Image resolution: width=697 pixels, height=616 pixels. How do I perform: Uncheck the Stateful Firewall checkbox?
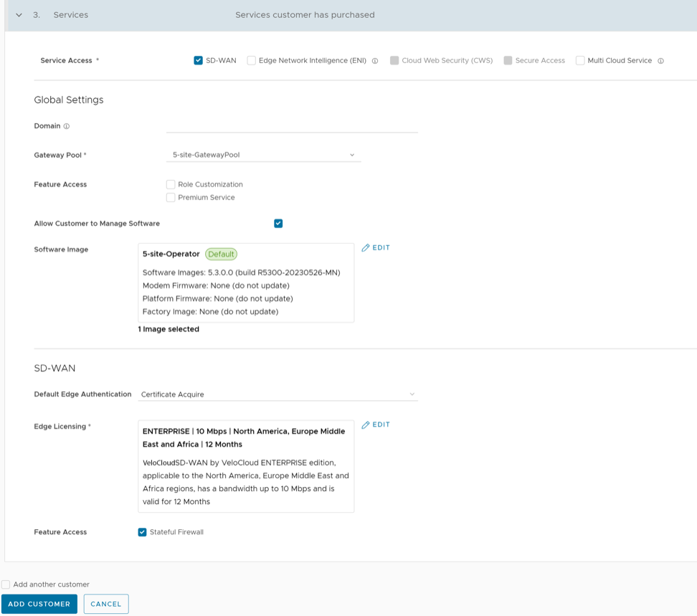(x=142, y=532)
